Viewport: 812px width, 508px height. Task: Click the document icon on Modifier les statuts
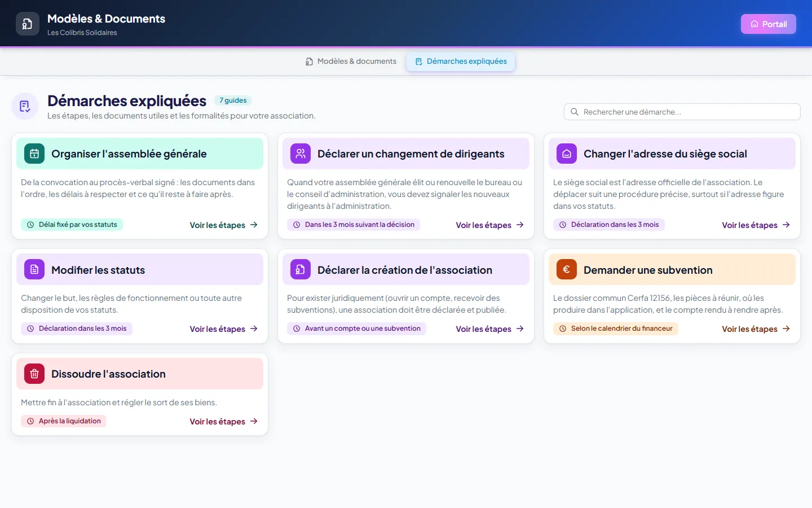tap(34, 270)
